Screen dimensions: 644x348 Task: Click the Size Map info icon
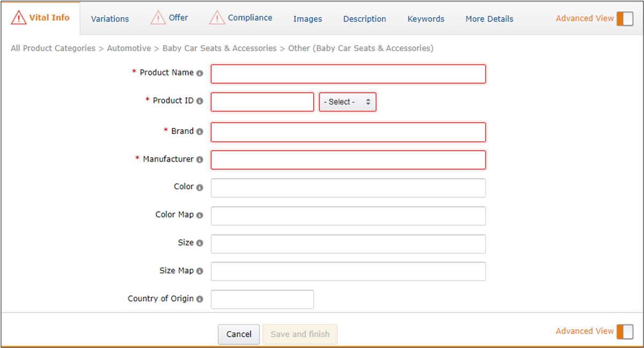(199, 271)
